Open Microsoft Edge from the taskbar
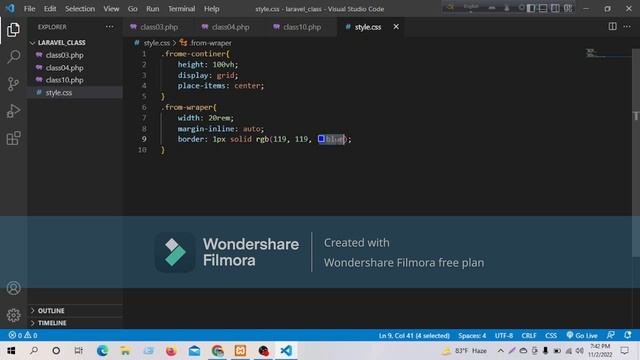Viewport: 640px width, 360px height. (102, 351)
